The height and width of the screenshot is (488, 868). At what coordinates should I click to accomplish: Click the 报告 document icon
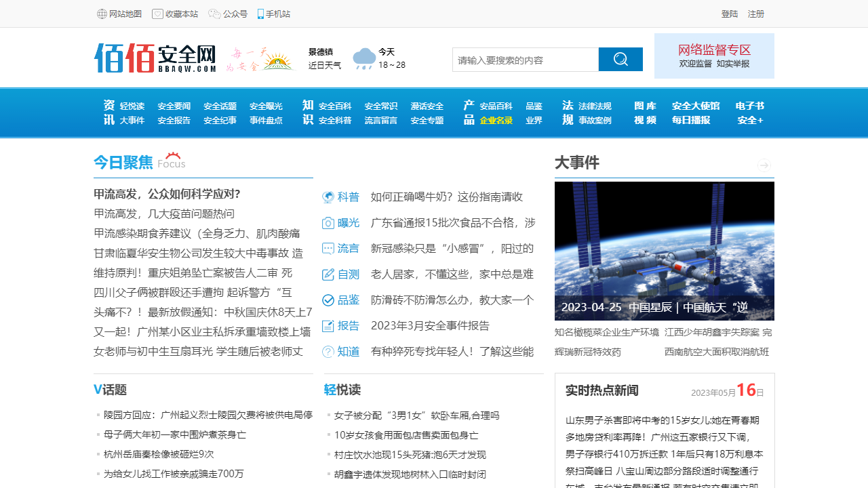pyautogui.click(x=328, y=326)
